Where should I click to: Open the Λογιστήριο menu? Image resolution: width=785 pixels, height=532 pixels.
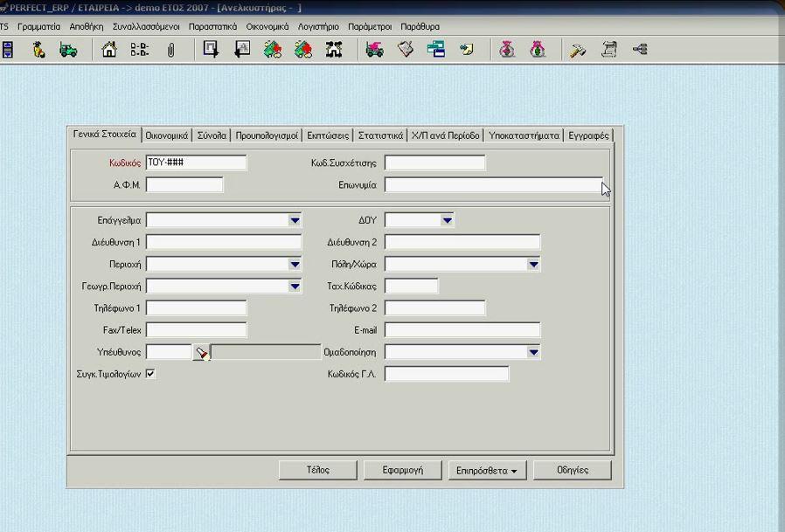[x=318, y=26]
